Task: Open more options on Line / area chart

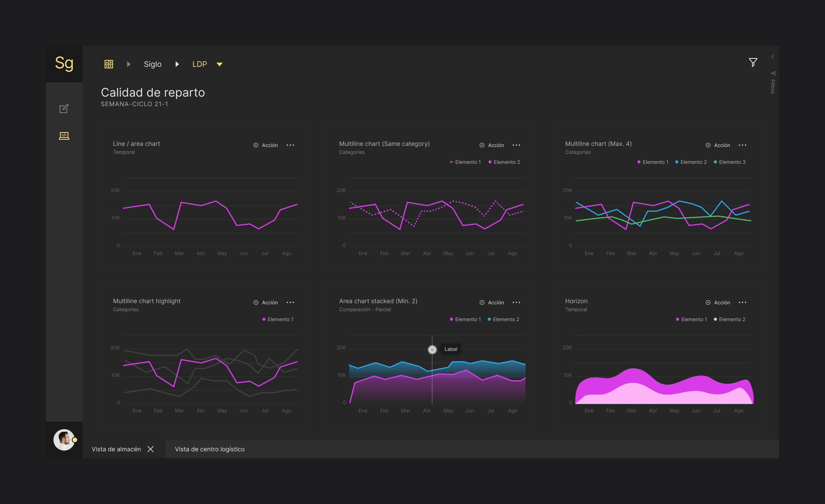Action: pos(290,145)
